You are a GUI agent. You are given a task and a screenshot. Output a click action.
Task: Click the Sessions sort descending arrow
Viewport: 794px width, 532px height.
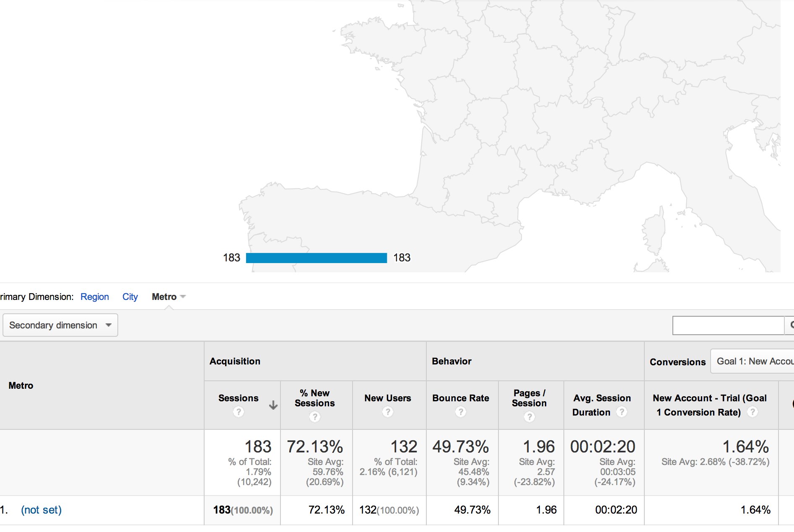pyautogui.click(x=273, y=405)
